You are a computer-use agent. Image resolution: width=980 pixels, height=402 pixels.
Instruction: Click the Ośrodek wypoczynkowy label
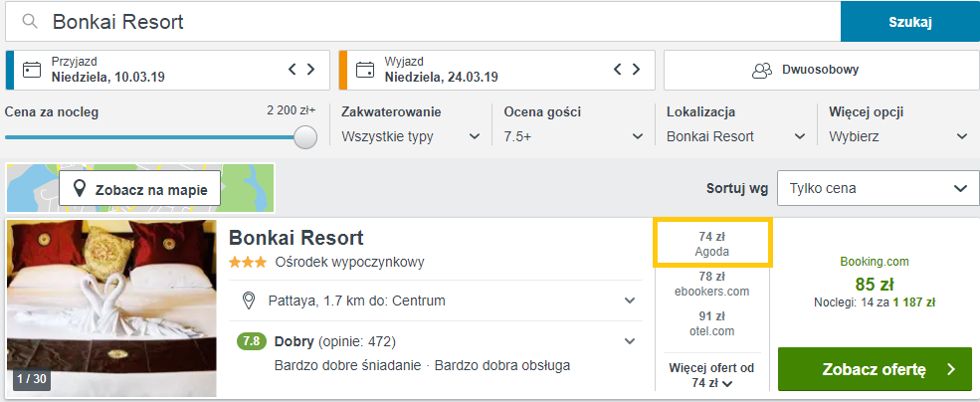pos(350,262)
